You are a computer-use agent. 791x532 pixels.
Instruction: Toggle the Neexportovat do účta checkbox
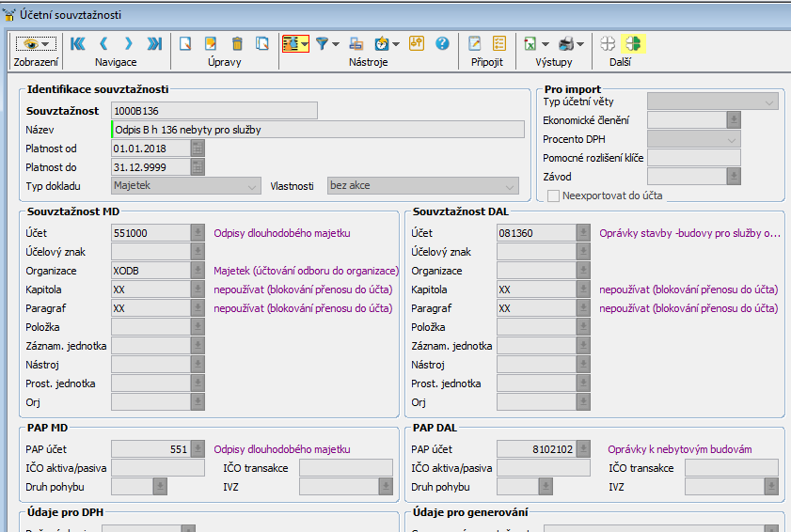tap(553, 195)
